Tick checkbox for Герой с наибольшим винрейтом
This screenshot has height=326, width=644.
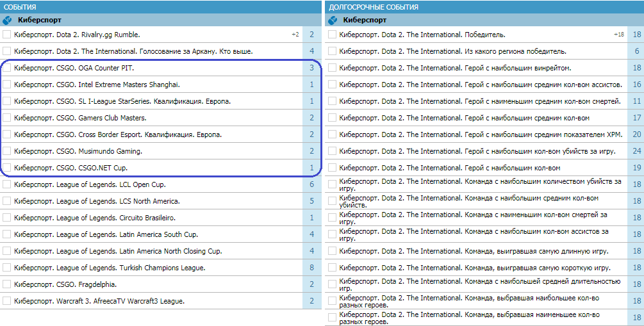click(332, 68)
